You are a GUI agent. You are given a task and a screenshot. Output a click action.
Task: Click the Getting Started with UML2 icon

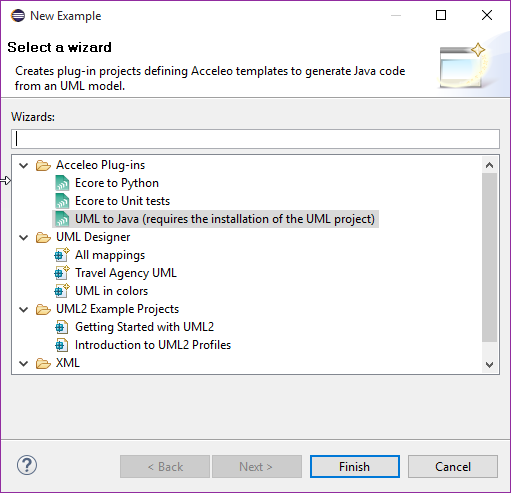click(x=62, y=327)
